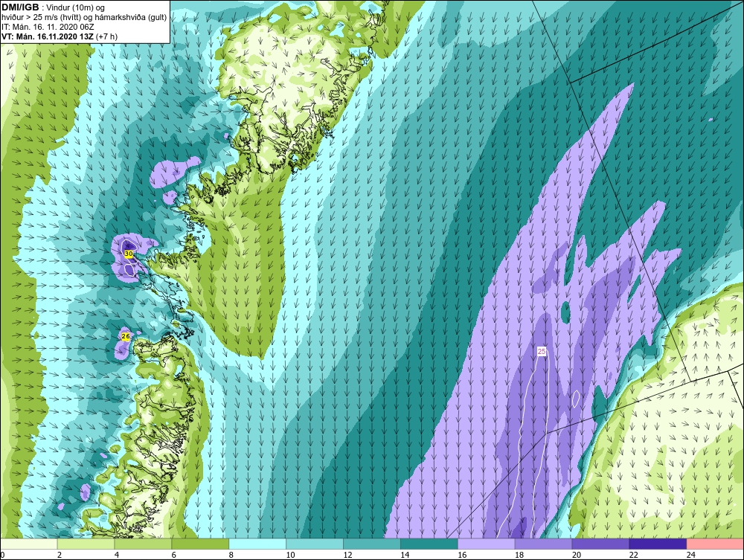Select the 22–24 m/s legend color

(658, 544)
